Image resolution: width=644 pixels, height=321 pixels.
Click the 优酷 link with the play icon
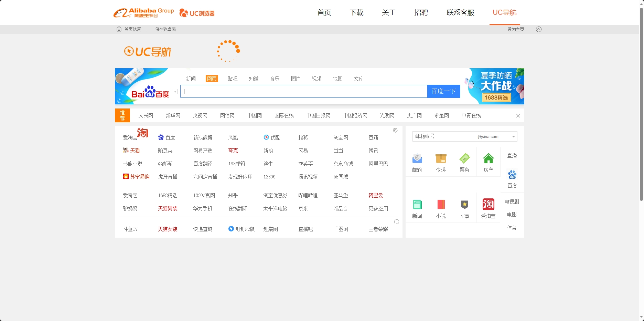pos(272,137)
